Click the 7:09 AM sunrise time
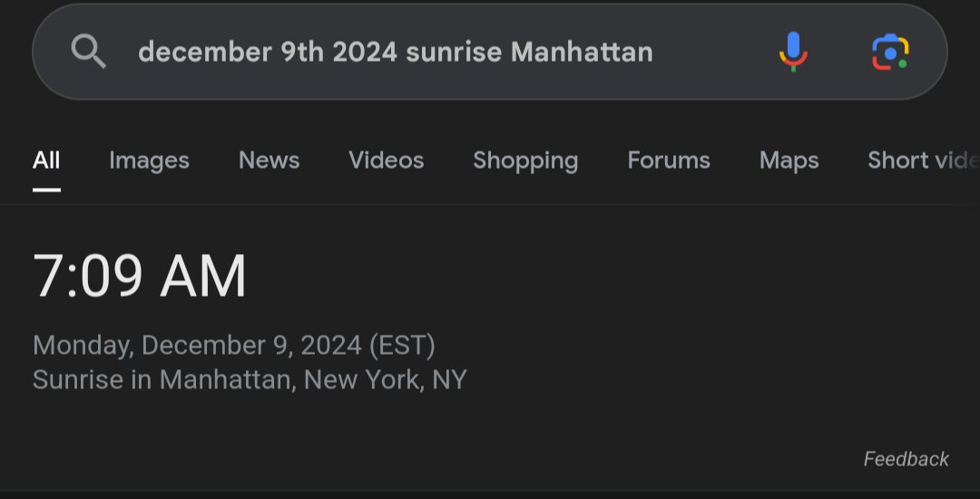The height and width of the screenshot is (499, 980). pos(140,276)
